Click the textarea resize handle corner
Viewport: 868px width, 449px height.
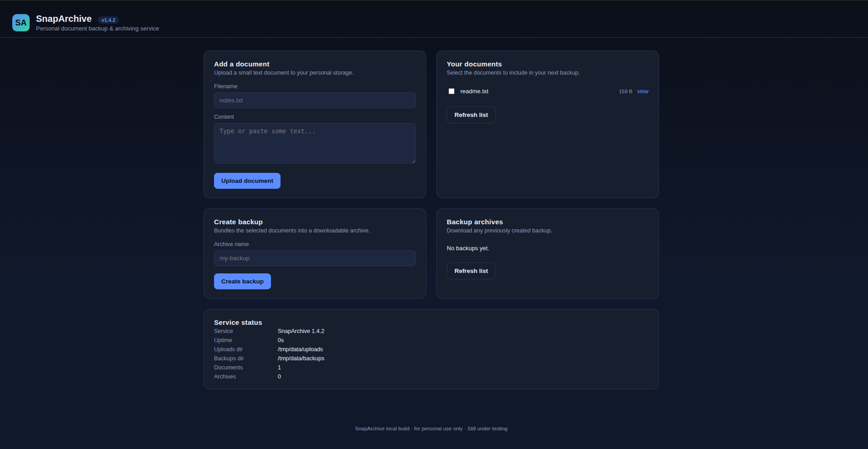coord(413,161)
